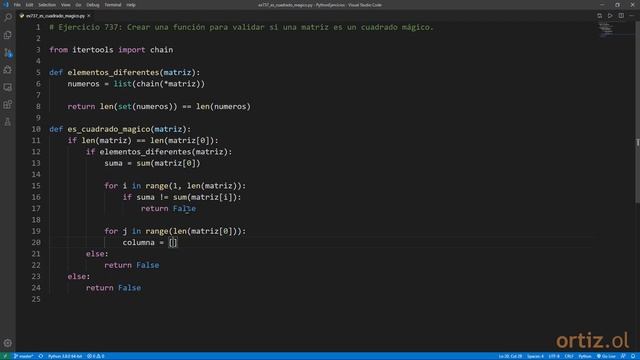
Task: Open the View menu
Action: pyautogui.click(x=65, y=5)
